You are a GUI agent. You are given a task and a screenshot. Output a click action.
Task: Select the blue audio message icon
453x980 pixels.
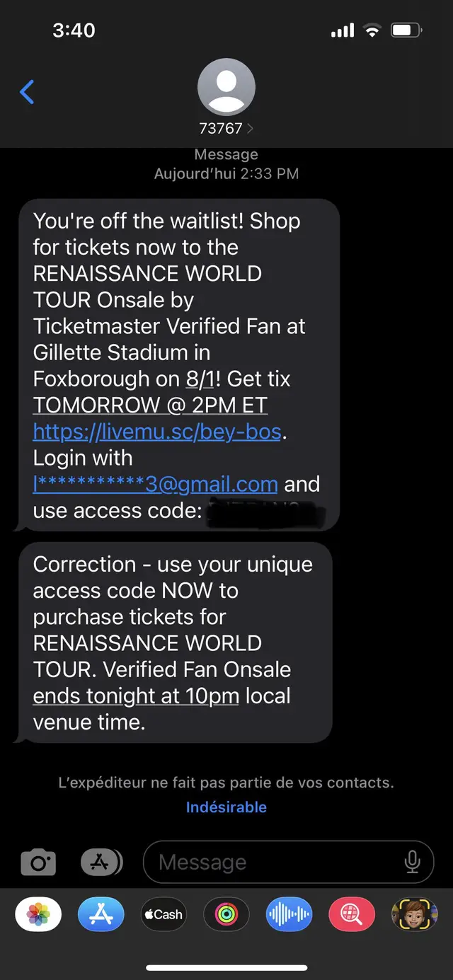tap(289, 914)
